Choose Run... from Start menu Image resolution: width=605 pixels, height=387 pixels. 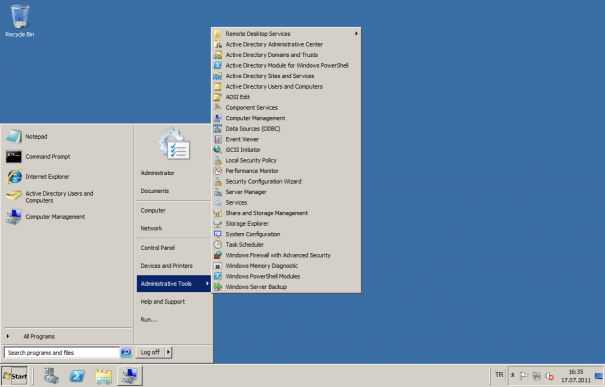[x=149, y=319]
